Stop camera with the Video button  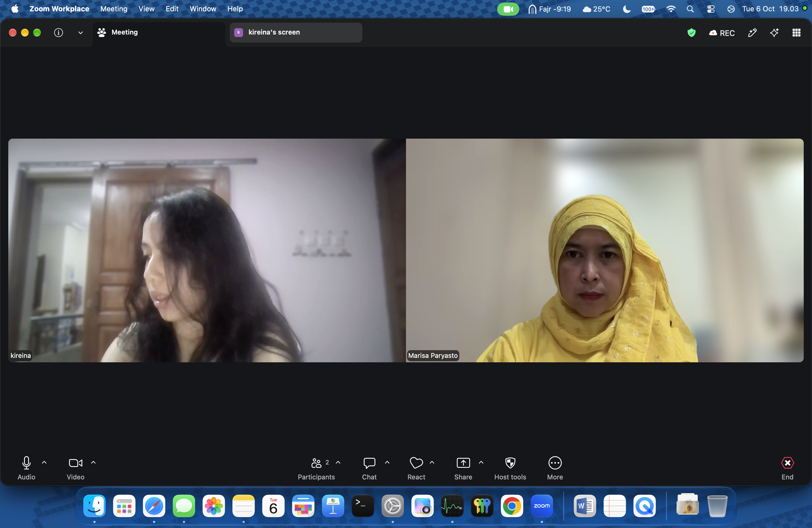click(x=75, y=468)
